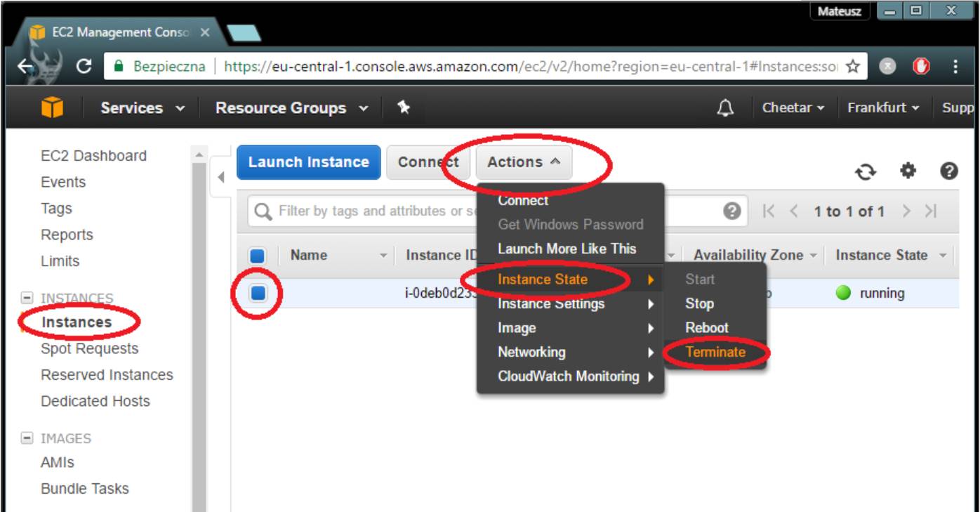Select Terminate in Instance State submenu

pos(715,352)
